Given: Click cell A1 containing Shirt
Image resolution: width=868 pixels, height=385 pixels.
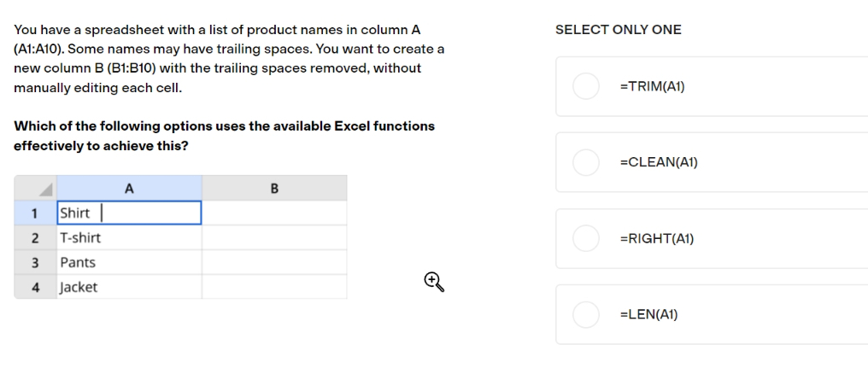Looking at the screenshot, I should [x=129, y=213].
